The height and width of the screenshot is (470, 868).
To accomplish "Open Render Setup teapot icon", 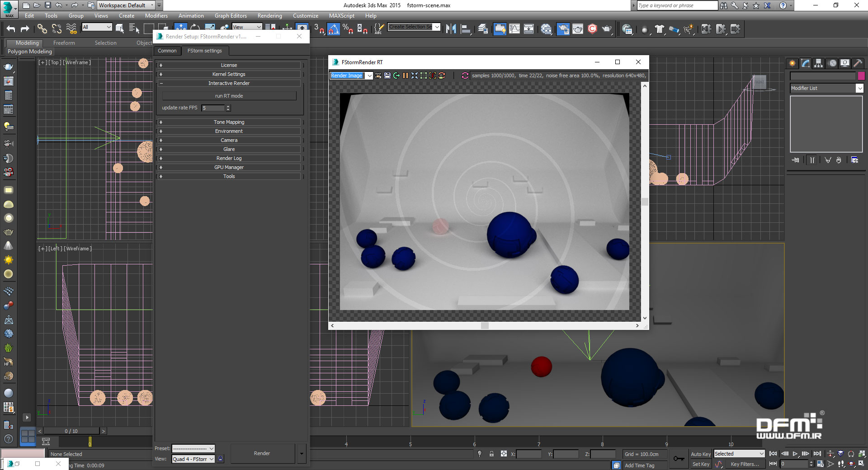I will [x=563, y=29].
